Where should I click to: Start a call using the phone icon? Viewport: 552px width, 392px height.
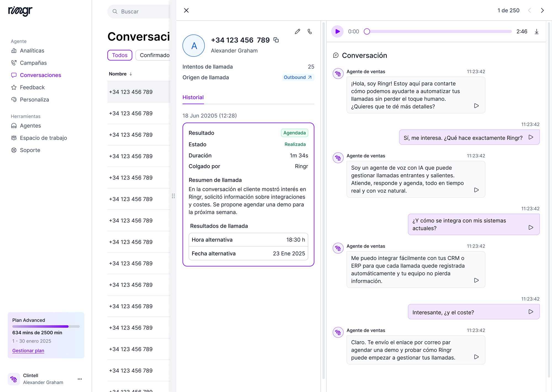click(309, 31)
